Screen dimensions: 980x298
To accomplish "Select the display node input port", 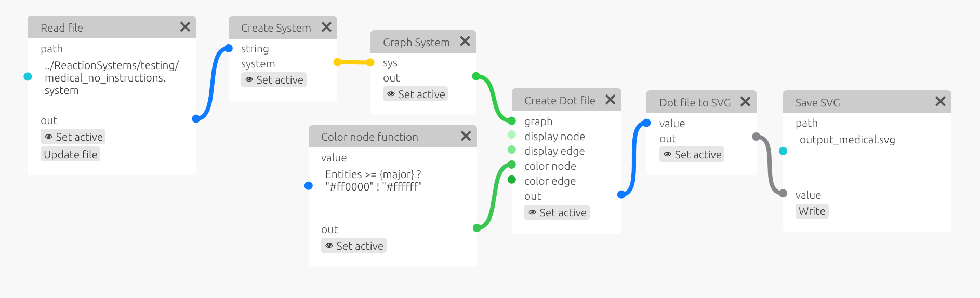I will click(x=512, y=135).
